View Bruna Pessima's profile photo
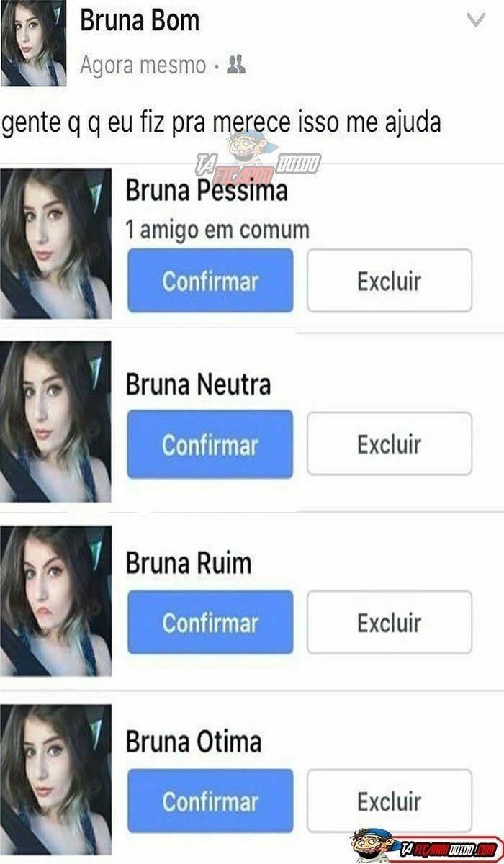 pyautogui.click(x=55, y=243)
